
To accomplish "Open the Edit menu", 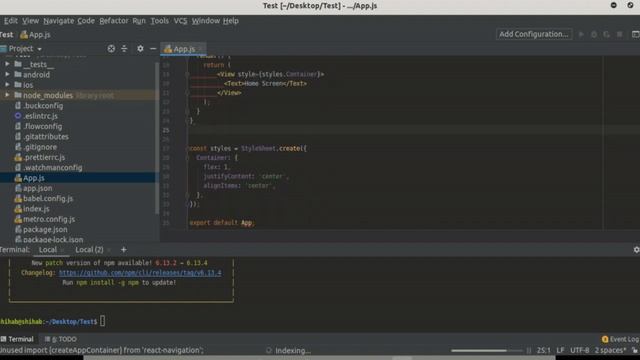I will 11,21.
